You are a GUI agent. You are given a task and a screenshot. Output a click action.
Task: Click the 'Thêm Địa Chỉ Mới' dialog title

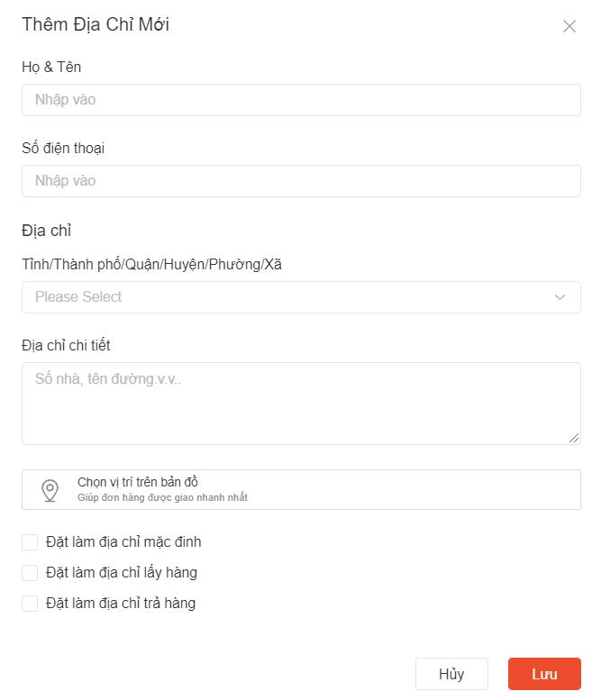point(96,25)
